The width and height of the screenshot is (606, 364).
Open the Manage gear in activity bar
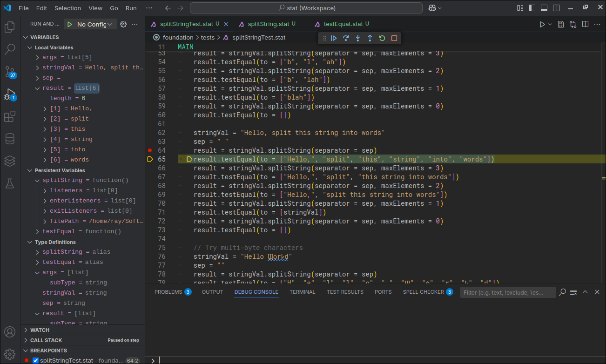(x=10, y=354)
